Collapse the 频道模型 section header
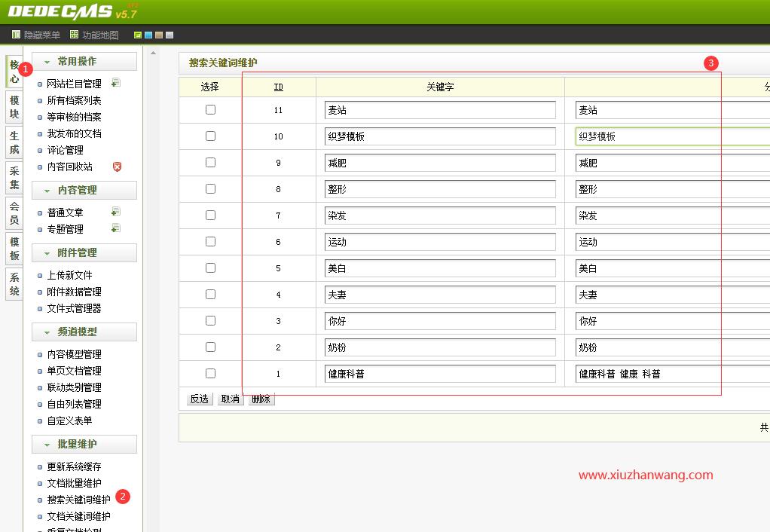 pyautogui.click(x=84, y=332)
